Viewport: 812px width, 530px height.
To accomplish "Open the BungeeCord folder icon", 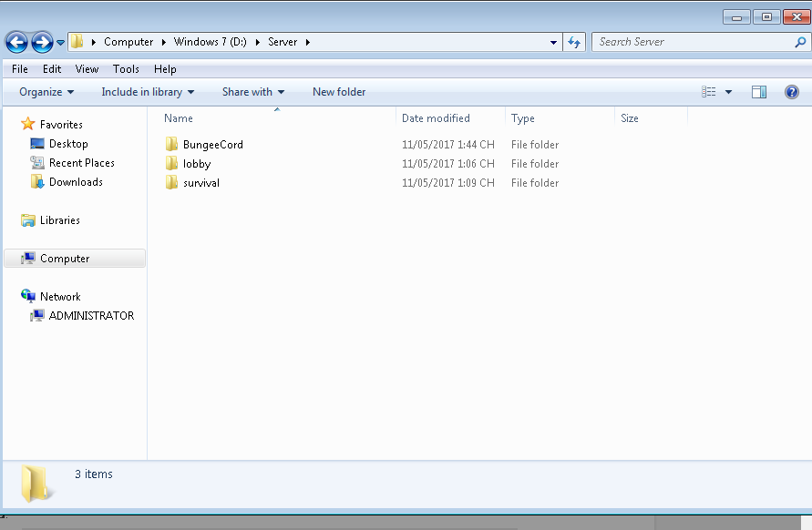I will point(171,145).
